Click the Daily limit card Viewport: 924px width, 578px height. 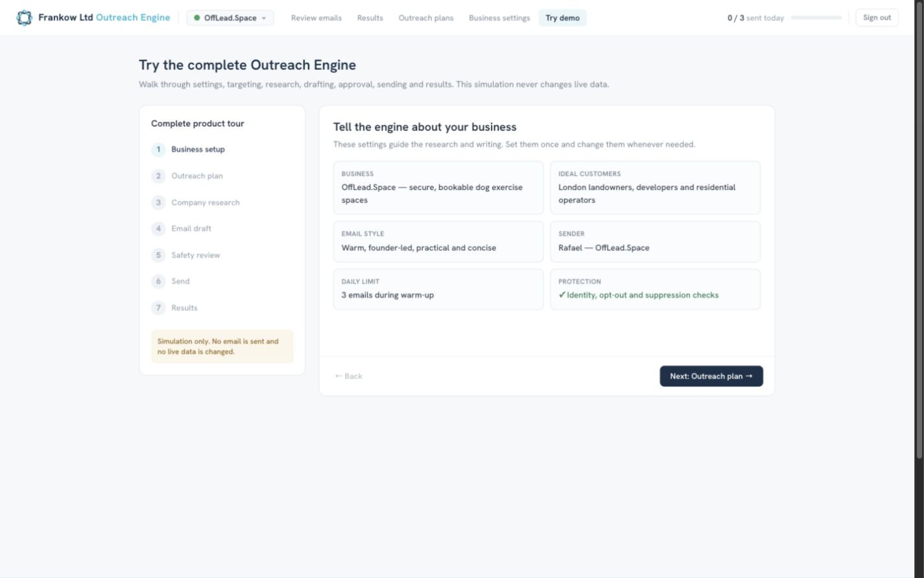tap(438, 289)
